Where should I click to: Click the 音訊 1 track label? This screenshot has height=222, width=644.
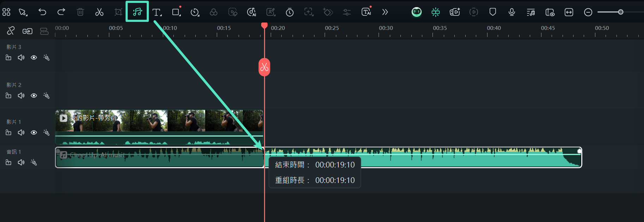click(14, 152)
